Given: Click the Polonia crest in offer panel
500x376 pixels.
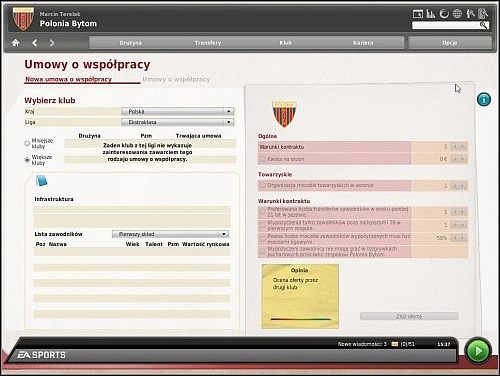Looking at the screenshot, I should [x=284, y=114].
